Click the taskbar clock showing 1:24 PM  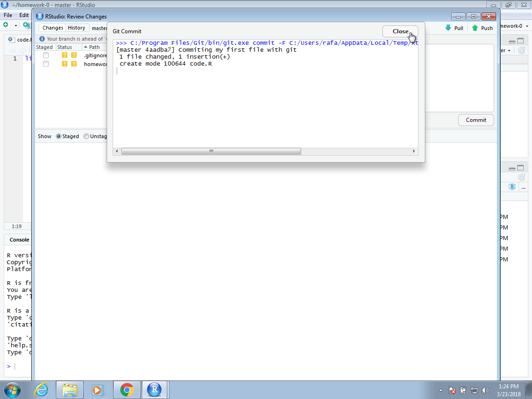pyautogui.click(x=508, y=390)
